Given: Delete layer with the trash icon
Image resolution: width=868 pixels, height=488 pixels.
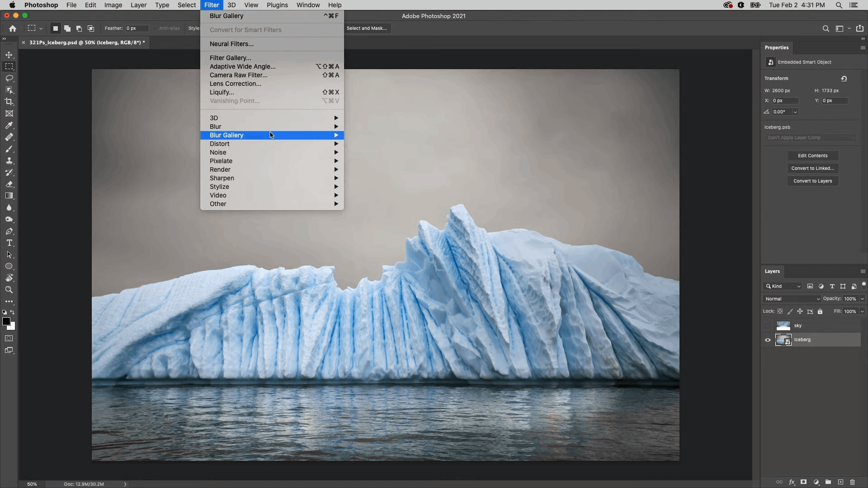Looking at the screenshot, I should coord(852,482).
